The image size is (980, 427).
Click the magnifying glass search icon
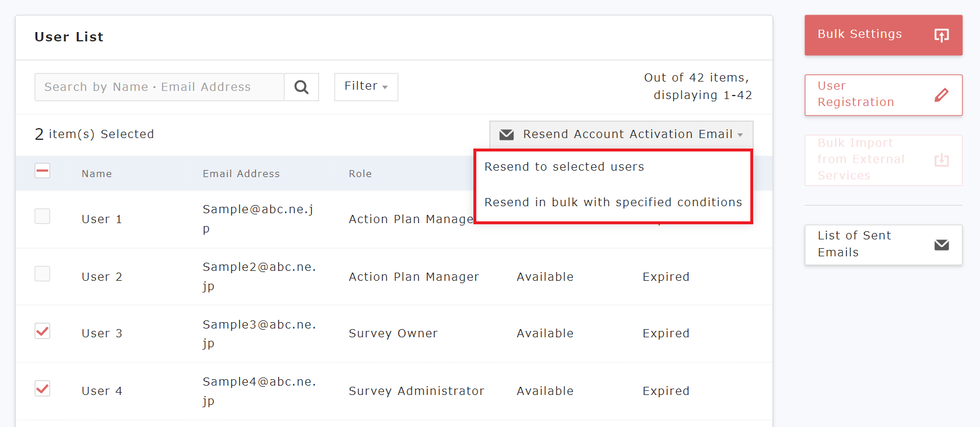[301, 87]
